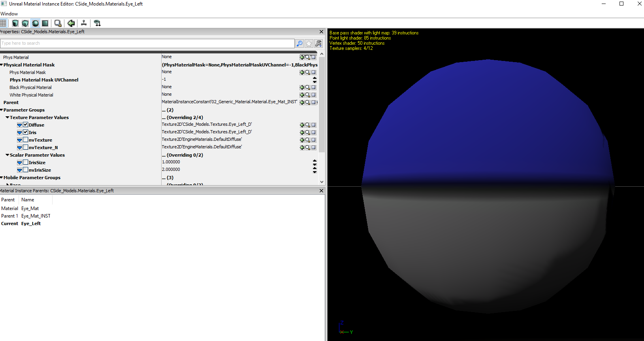The height and width of the screenshot is (341, 644).
Task: Click the green arrow icon in the top toolbar
Action: 71,23
